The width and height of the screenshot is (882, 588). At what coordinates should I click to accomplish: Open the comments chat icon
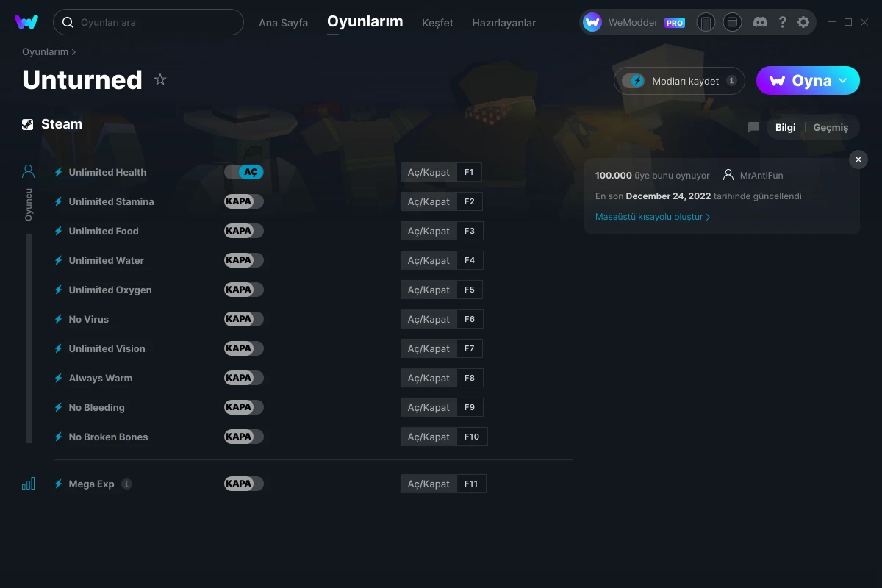753,127
